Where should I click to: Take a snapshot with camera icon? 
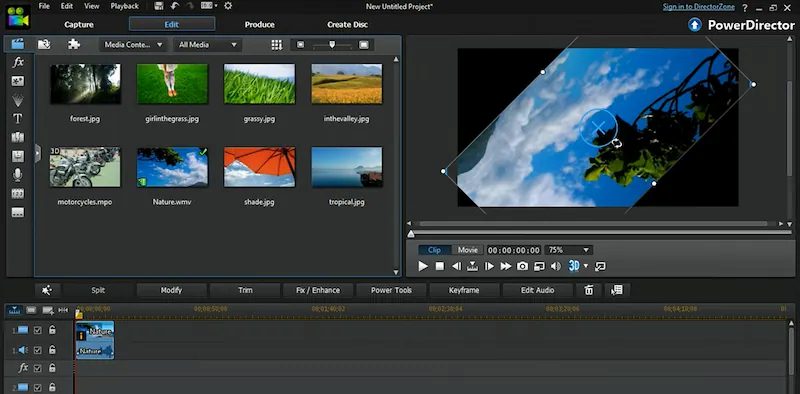click(522, 266)
